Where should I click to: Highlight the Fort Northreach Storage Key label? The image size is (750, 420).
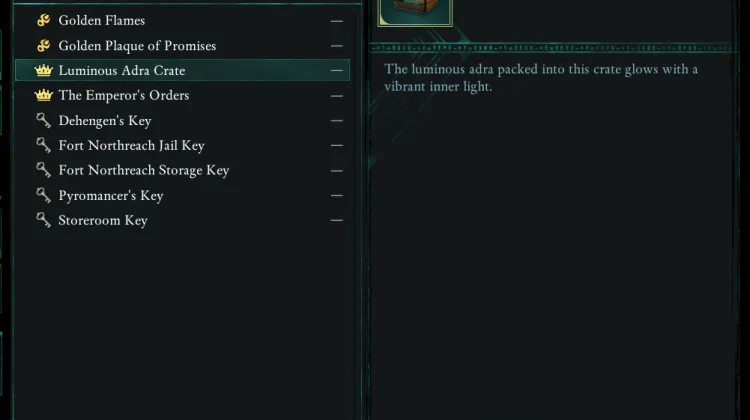click(x=144, y=170)
